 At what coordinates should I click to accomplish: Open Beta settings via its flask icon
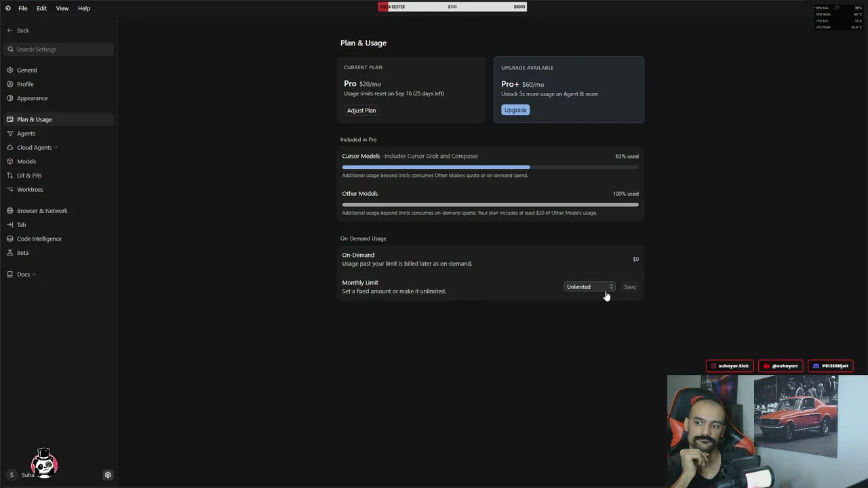[10, 253]
